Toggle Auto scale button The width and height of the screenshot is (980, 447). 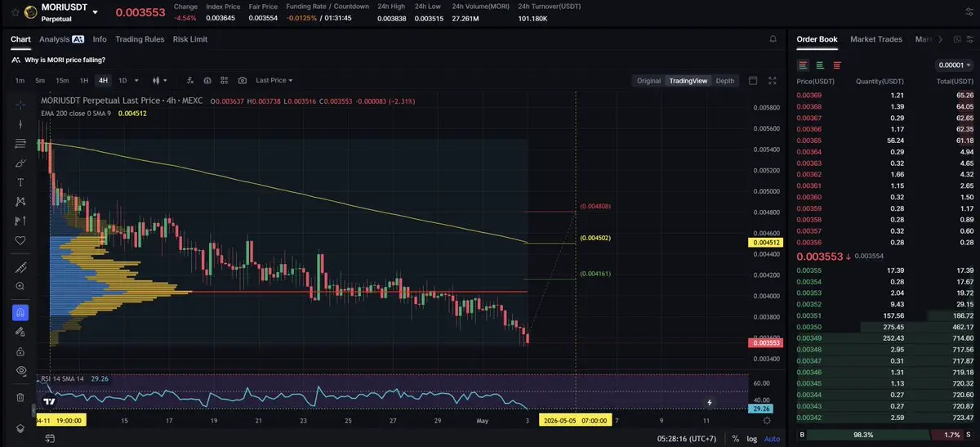(772, 439)
